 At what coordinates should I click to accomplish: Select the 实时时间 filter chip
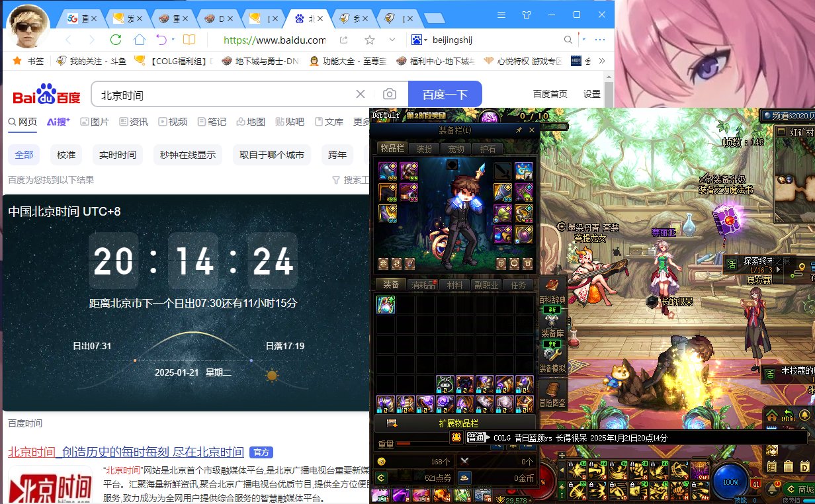click(118, 155)
